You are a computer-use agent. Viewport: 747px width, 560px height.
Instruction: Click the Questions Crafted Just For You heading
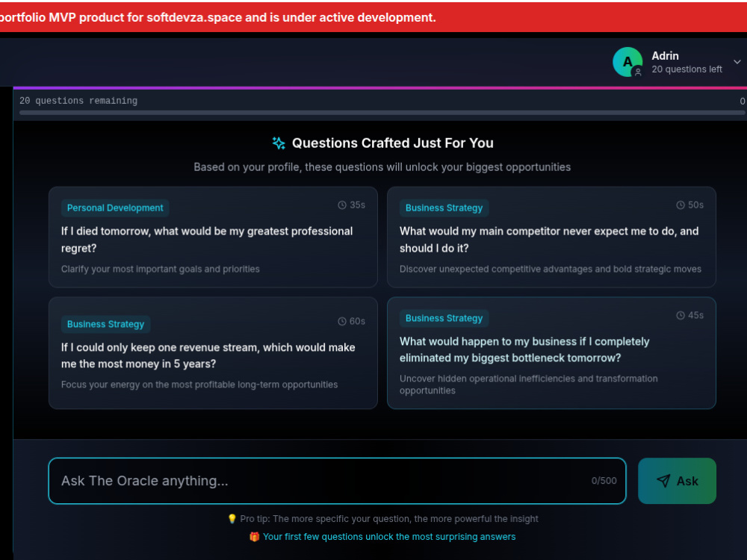(393, 143)
